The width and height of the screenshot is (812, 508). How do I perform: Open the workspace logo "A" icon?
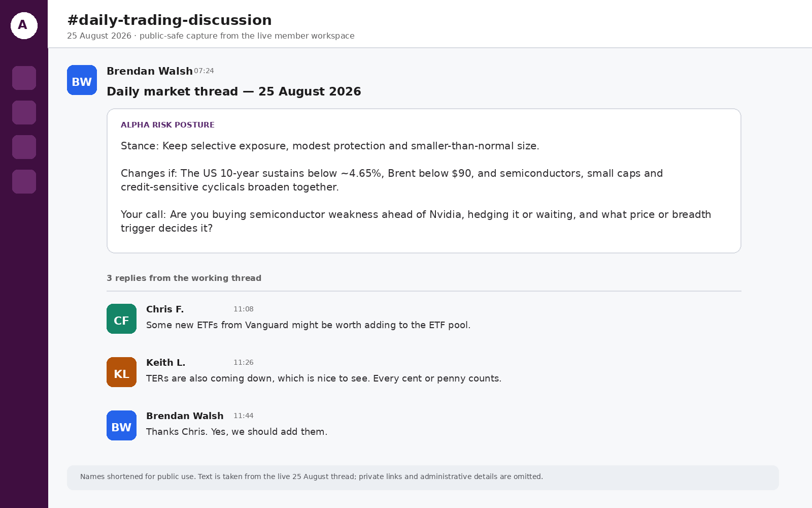[x=24, y=25]
